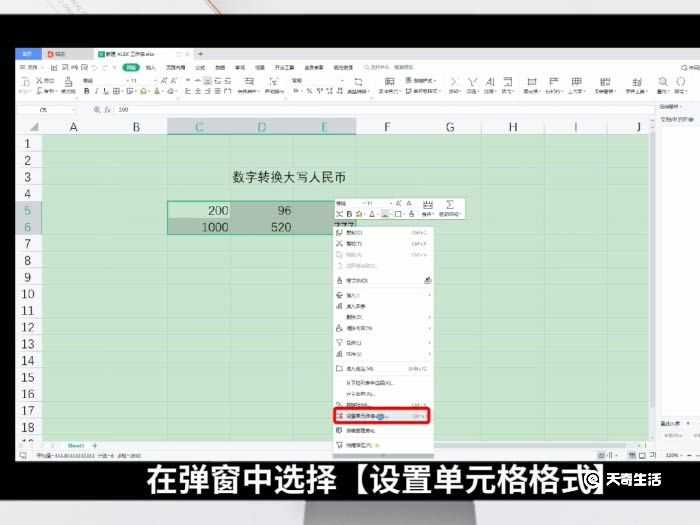Click the formula bar input showing 200

pyautogui.click(x=384, y=109)
